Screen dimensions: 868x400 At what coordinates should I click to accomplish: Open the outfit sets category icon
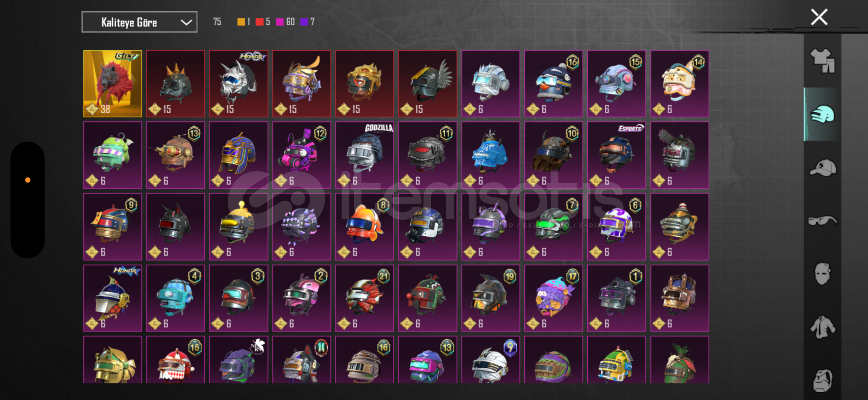click(x=822, y=61)
